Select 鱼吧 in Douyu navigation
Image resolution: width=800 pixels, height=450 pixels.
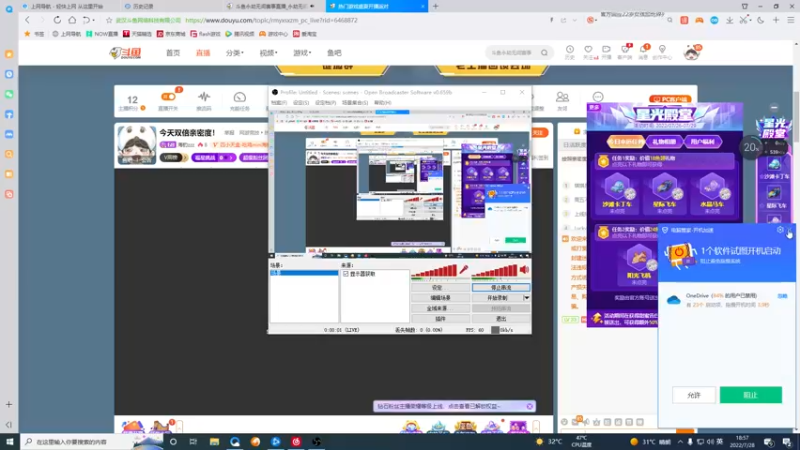point(334,53)
